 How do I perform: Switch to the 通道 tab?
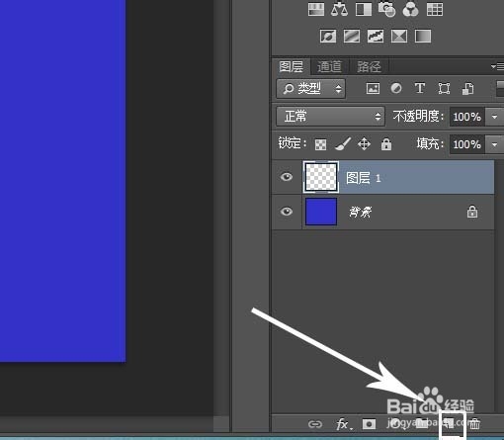coord(329,67)
